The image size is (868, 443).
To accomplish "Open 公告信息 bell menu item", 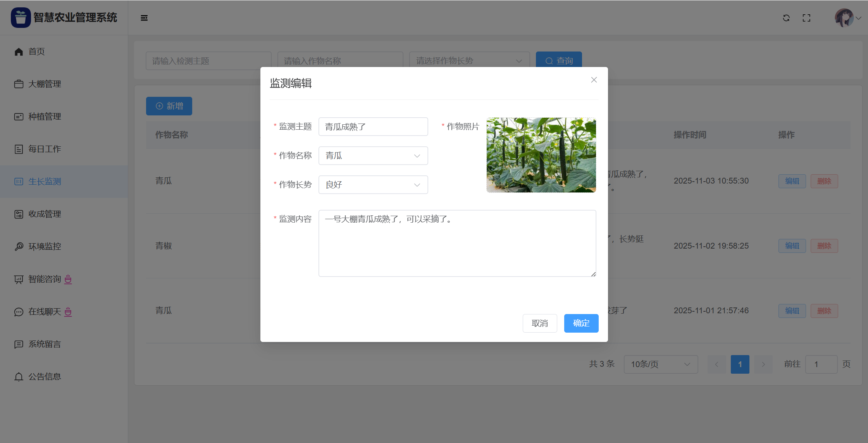I will click(45, 377).
